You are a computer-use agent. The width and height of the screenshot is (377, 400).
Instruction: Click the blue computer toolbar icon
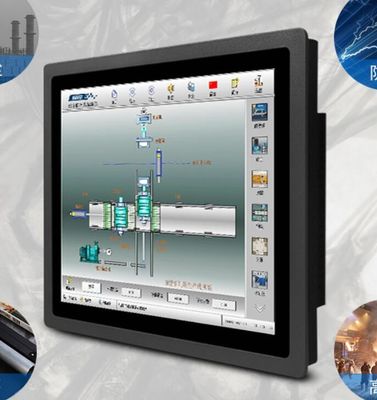[x=191, y=87]
